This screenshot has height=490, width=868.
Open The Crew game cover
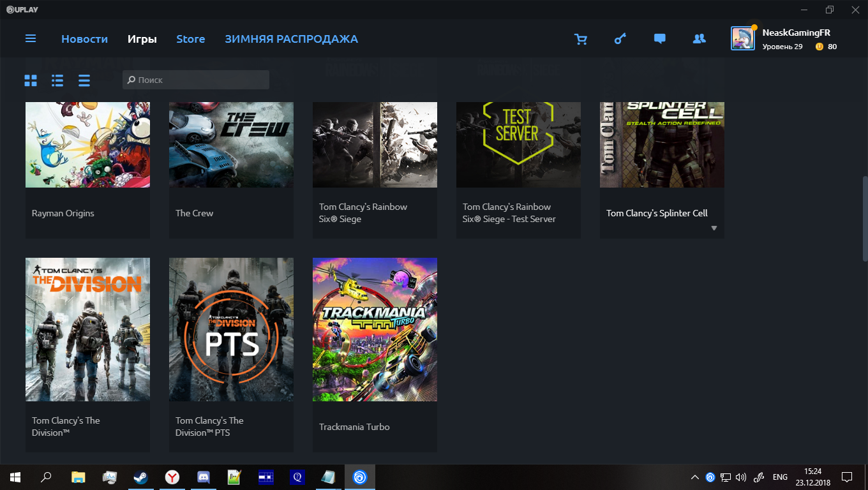231,145
